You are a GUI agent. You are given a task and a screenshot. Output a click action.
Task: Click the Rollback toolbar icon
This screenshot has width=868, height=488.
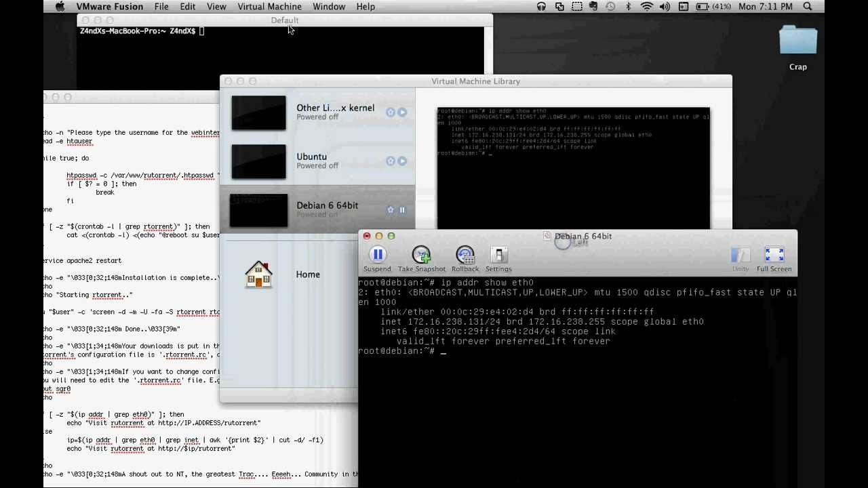point(465,255)
